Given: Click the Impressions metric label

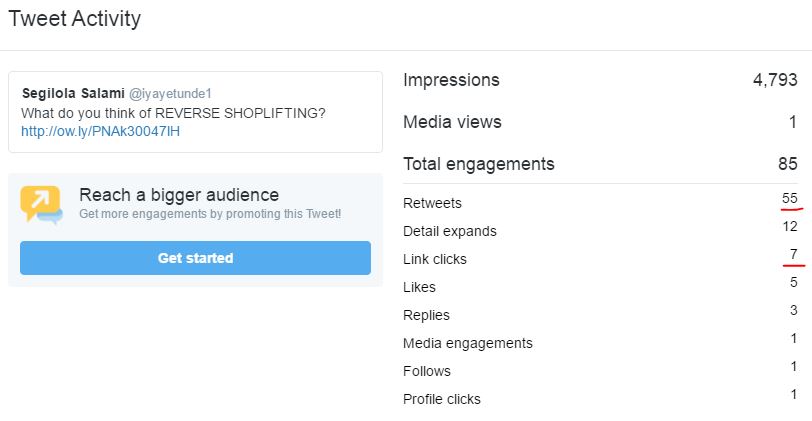Looking at the screenshot, I should pyautogui.click(x=451, y=80).
